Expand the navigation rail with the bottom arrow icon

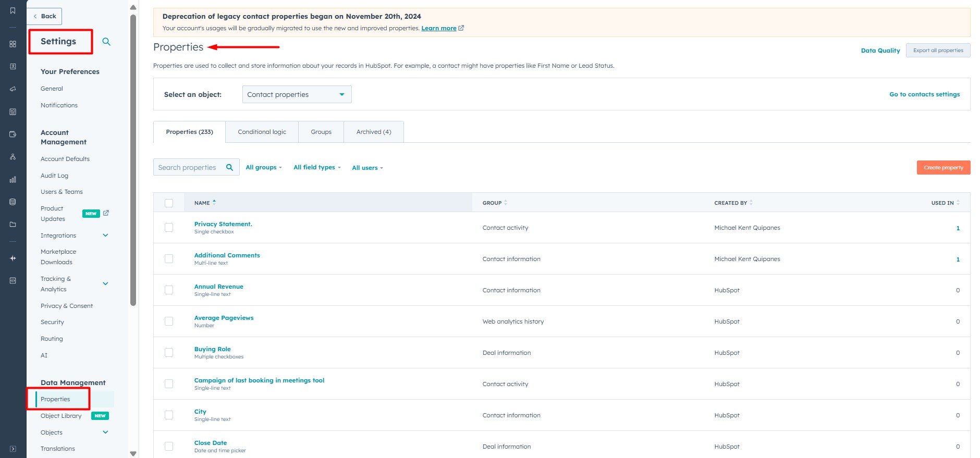click(13, 449)
